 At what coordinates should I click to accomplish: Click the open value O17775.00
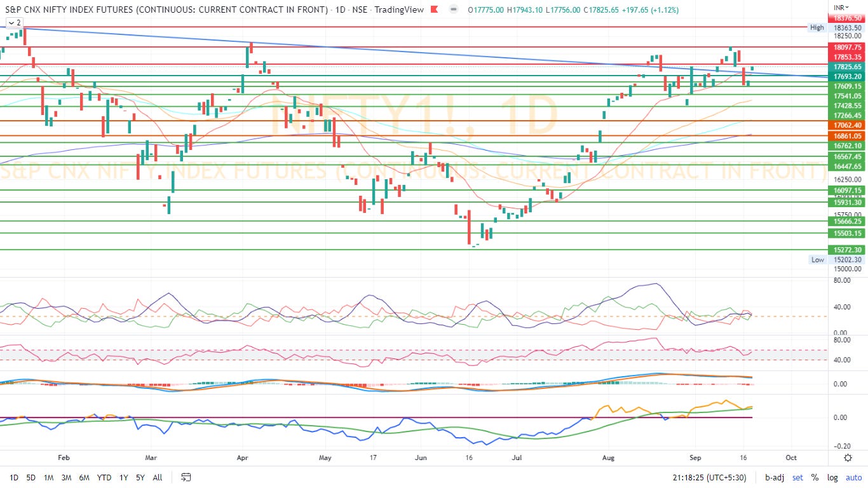(486, 10)
